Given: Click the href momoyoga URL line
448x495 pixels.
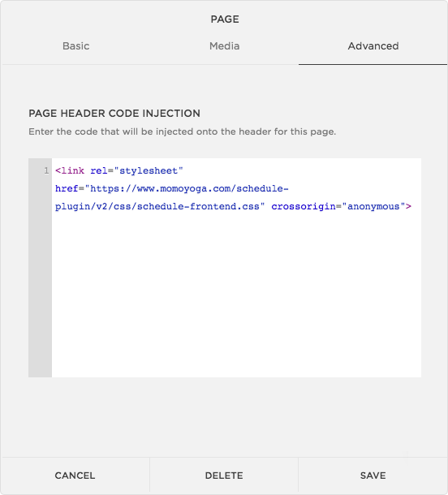Looking at the screenshot, I should tap(172, 189).
